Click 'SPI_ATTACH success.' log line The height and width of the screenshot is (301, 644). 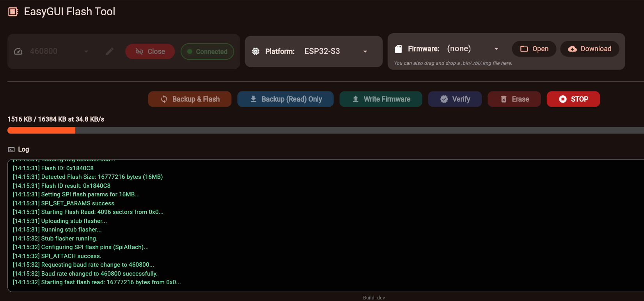tap(57, 256)
